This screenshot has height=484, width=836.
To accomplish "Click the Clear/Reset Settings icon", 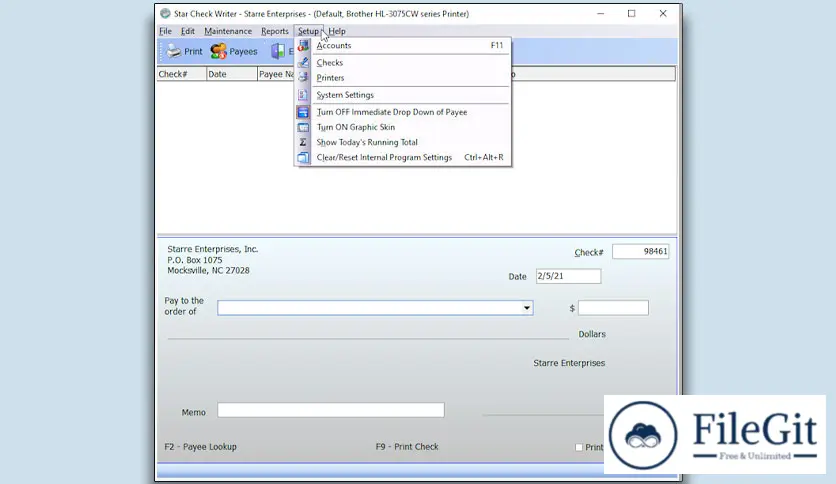I will coord(303,157).
